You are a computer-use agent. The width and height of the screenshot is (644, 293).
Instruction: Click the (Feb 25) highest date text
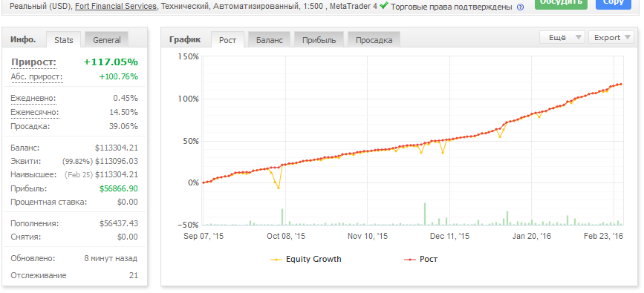[79, 175]
